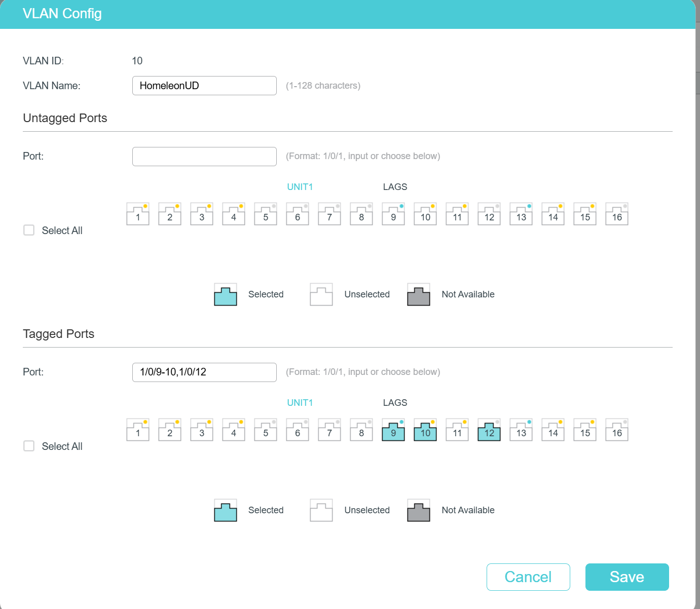This screenshot has width=700, height=609.
Task: Edit the VLAN Name text field
Action: (x=204, y=86)
